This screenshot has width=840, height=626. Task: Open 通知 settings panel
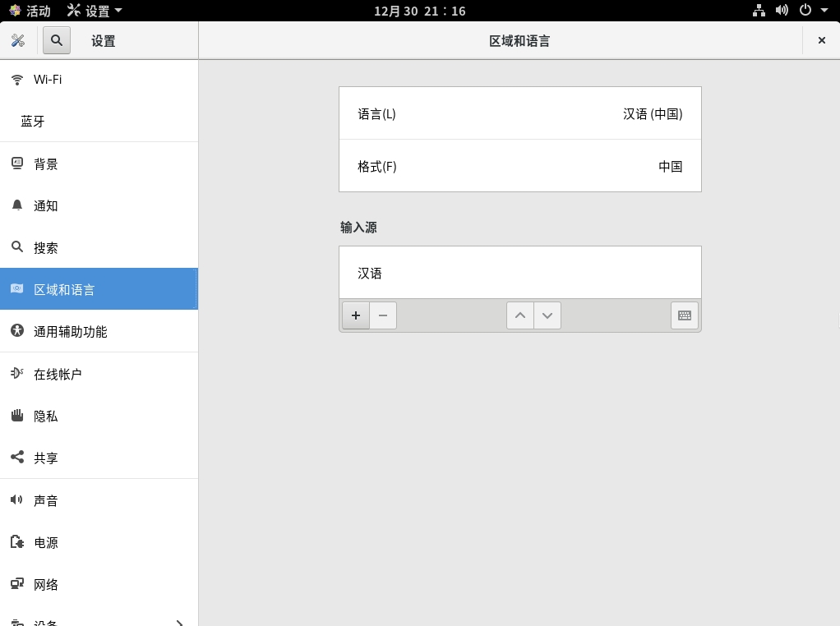[99, 205]
